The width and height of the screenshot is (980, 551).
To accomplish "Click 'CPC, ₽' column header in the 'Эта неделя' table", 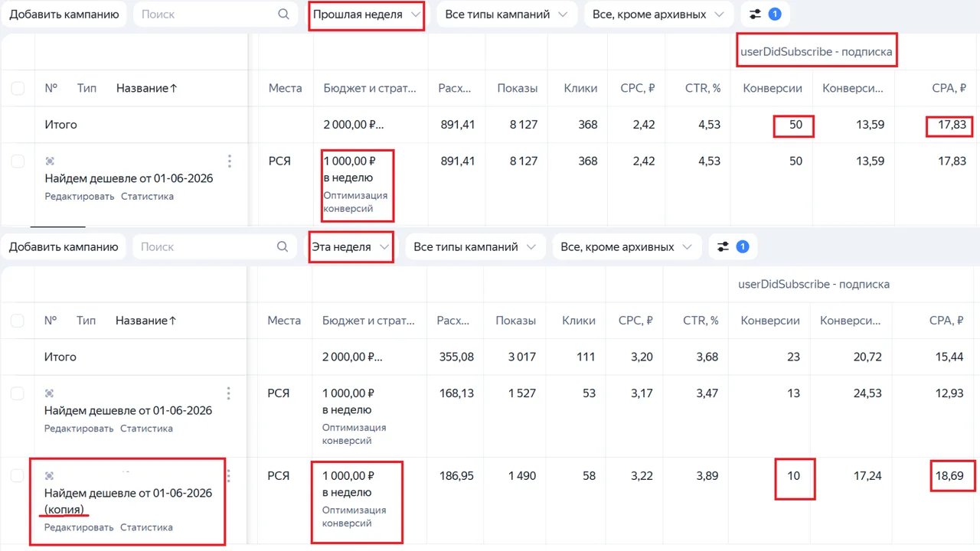I will (635, 321).
